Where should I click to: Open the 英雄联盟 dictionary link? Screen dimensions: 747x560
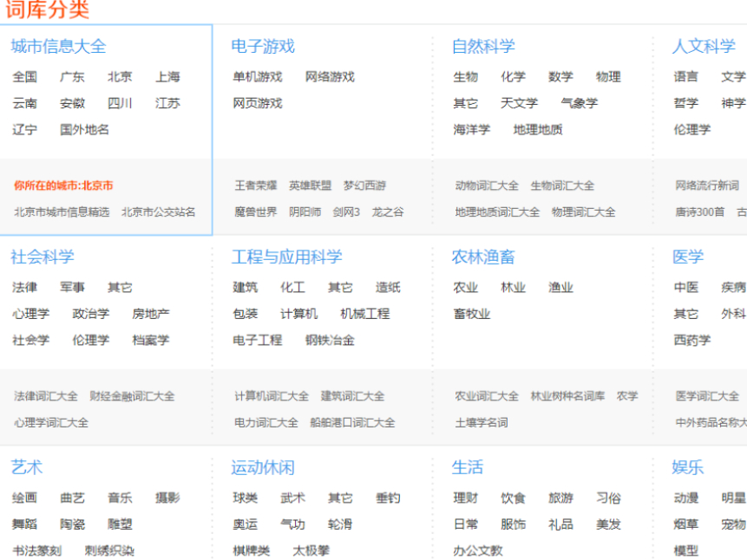[310, 186]
